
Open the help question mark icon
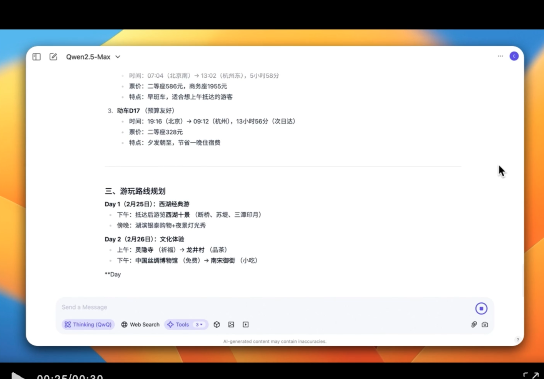click(518, 339)
